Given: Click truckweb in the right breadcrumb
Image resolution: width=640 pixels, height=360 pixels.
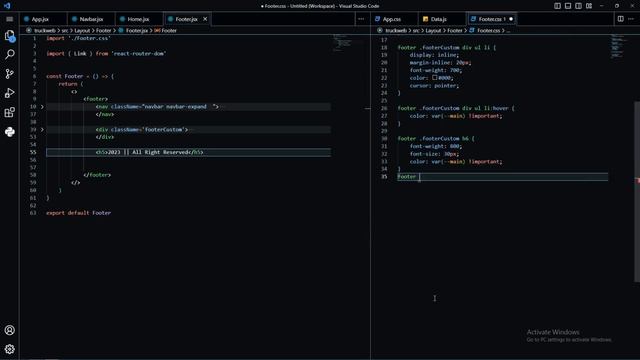Looking at the screenshot, I should [396, 31].
